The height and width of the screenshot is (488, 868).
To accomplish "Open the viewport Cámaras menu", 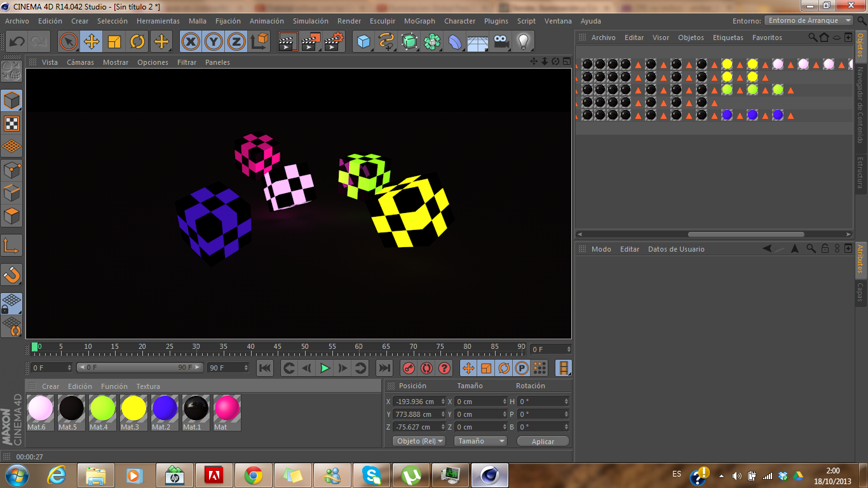I will [x=80, y=62].
